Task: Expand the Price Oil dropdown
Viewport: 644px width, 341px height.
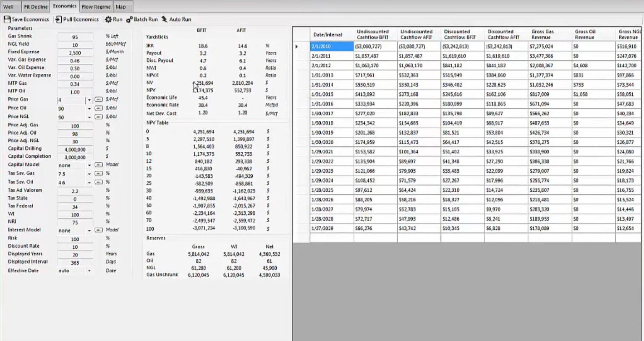Action: pyautogui.click(x=89, y=109)
